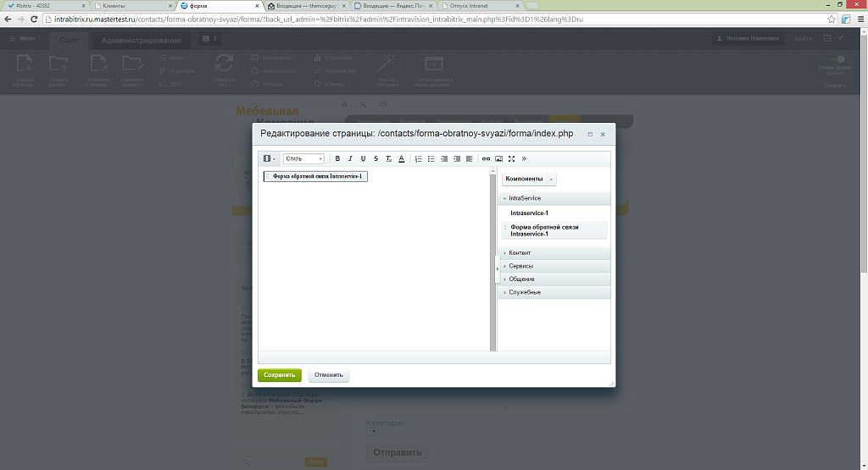Insert a bulleted list

click(x=431, y=158)
